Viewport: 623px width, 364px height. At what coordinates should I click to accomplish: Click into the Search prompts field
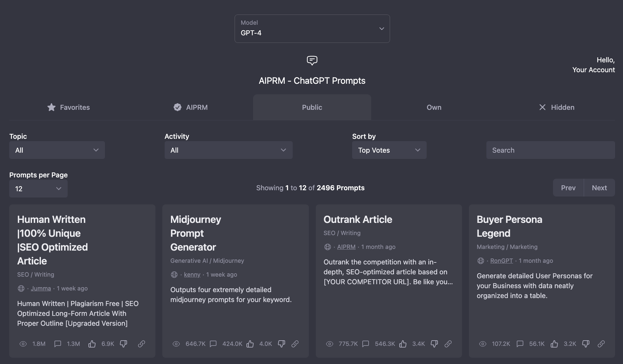550,150
